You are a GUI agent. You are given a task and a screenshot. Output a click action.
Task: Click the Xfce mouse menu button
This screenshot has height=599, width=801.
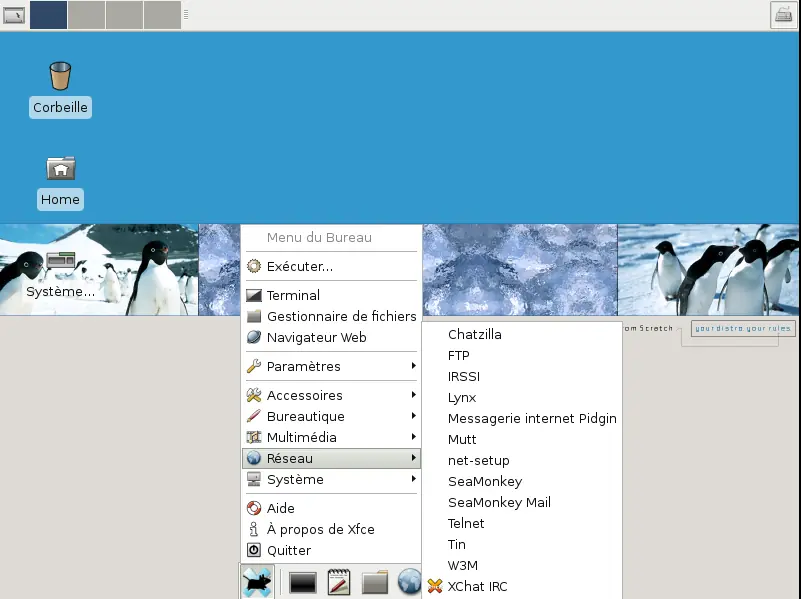(x=257, y=582)
